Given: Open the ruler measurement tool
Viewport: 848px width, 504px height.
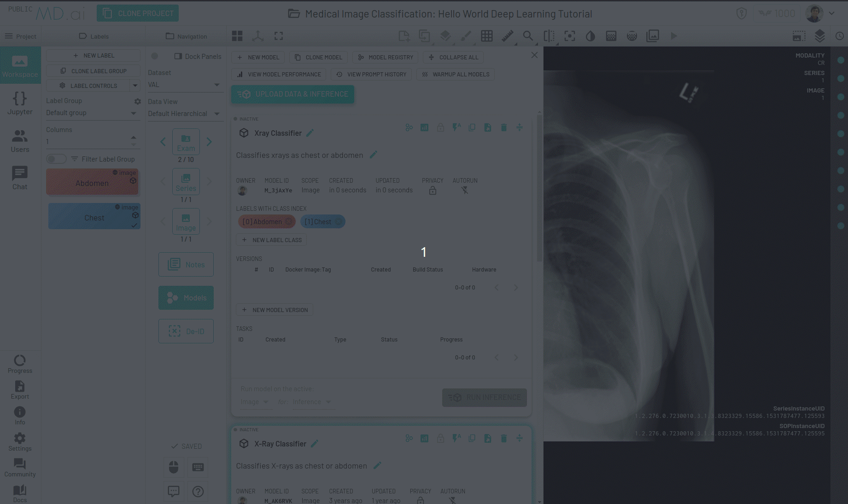Looking at the screenshot, I should (x=507, y=36).
